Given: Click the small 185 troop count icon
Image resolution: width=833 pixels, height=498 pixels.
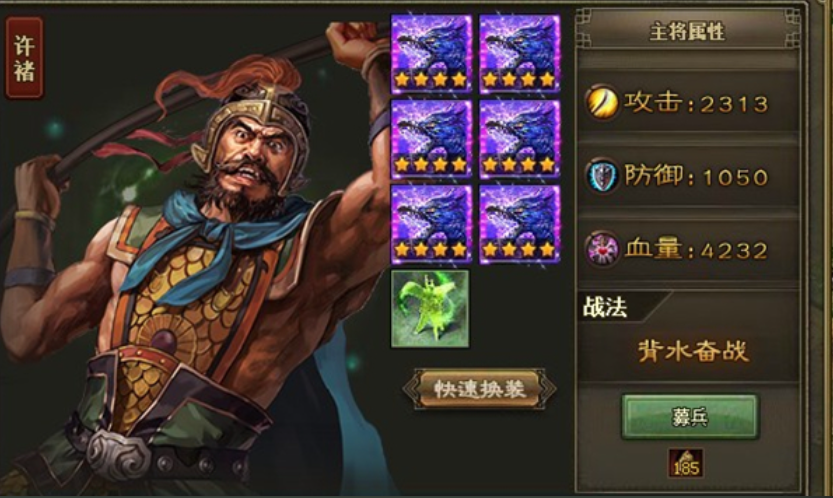Looking at the screenshot, I should 686,463.
